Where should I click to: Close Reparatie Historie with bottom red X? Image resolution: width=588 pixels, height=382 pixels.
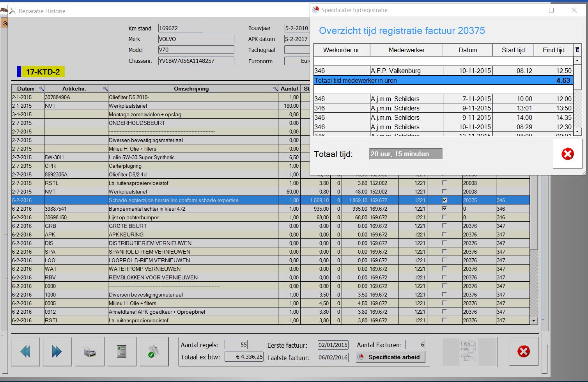pos(523,352)
